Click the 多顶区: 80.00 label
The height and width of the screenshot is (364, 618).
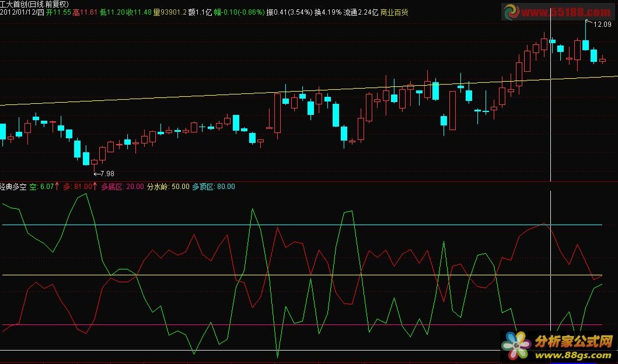pyautogui.click(x=214, y=186)
